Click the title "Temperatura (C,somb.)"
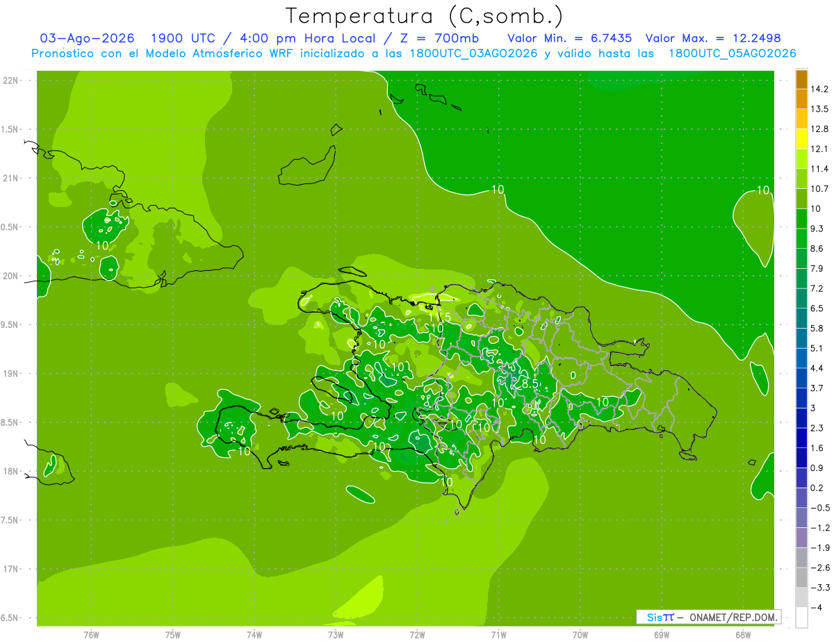This screenshot has width=834, height=644. 425,16
